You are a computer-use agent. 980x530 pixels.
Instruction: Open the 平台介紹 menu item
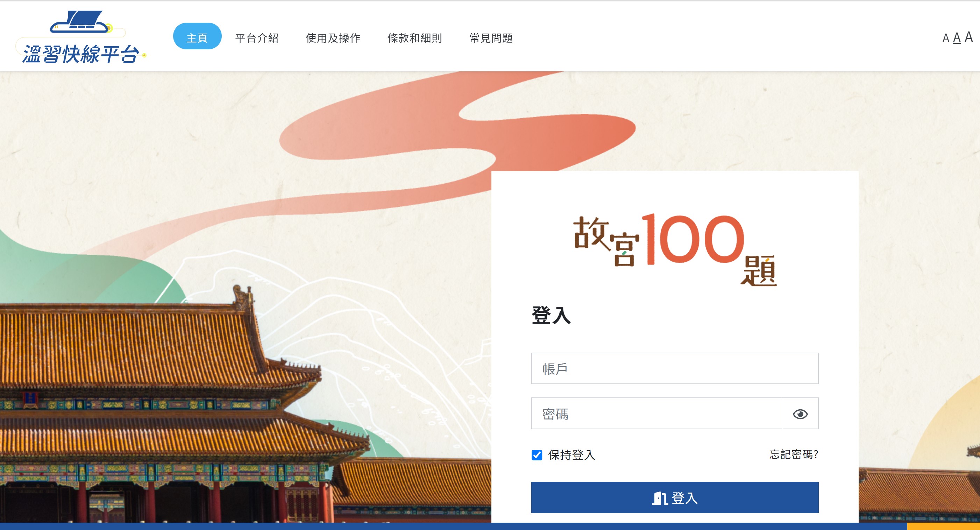coord(257,38)
